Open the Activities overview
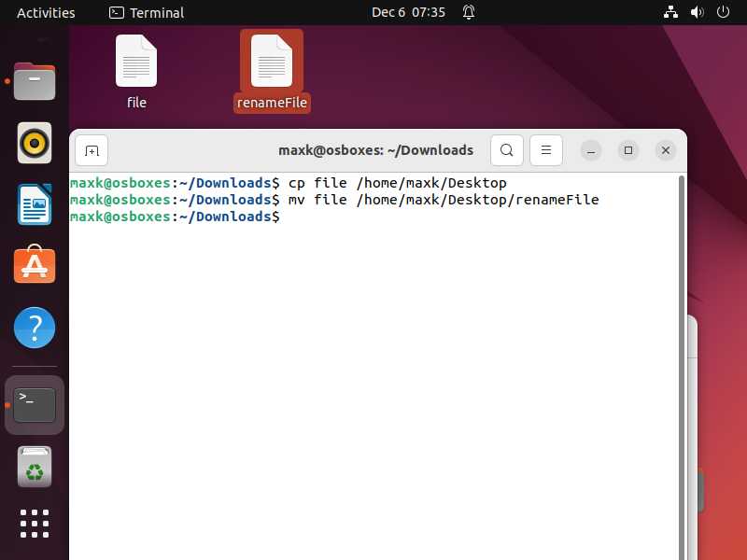 click(46, 12)
